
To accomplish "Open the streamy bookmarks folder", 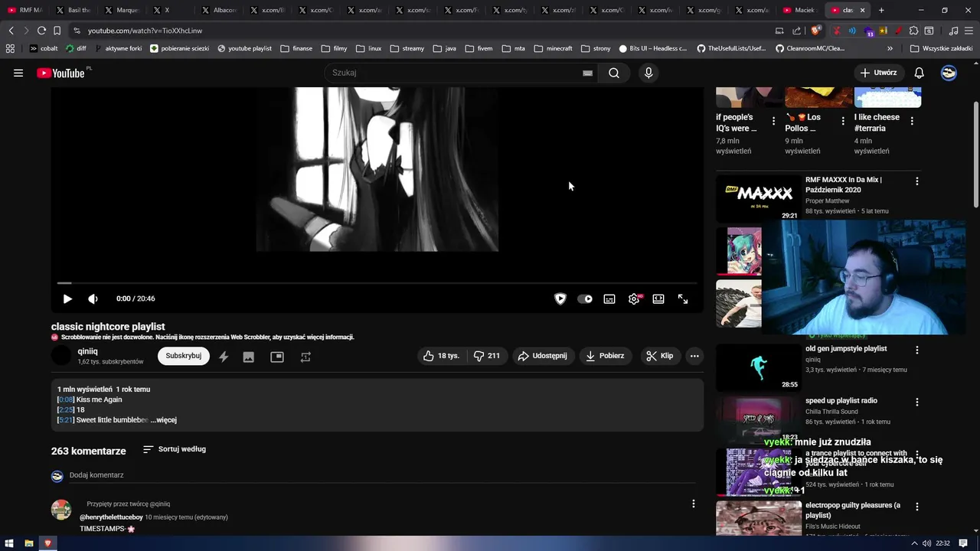I will pos(407,48).
